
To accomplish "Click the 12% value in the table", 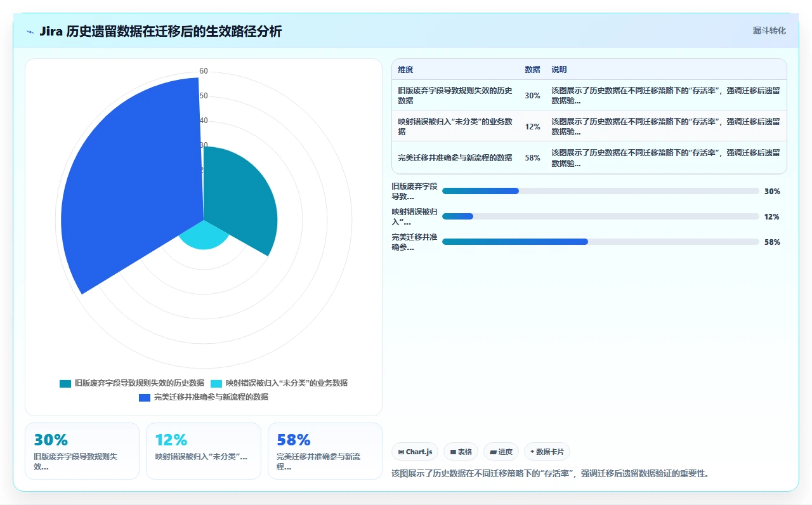I will [x=532, y=126].
